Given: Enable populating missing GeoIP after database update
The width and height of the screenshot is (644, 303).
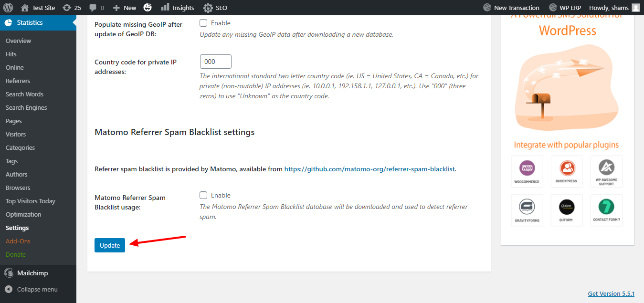Looking at the screenshot, I should tap(203, 22).
